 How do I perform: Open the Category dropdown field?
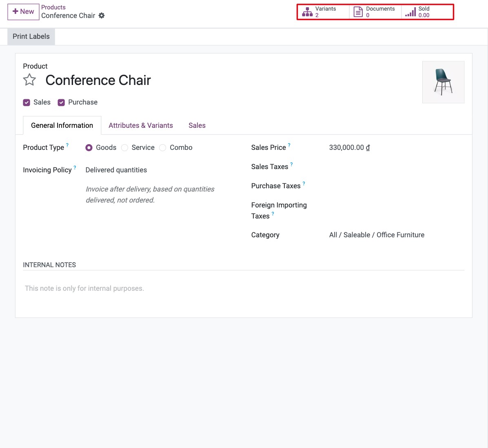[x=397, y=235]
